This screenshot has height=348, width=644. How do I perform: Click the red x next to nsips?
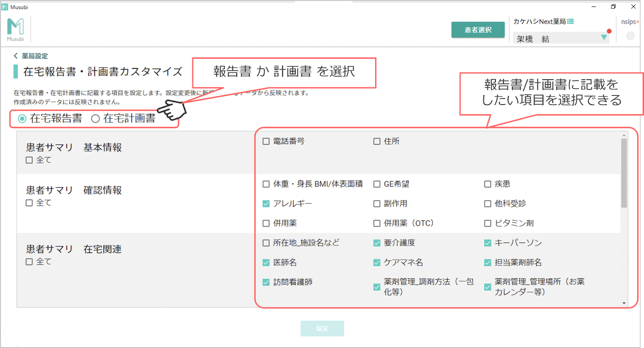[x=638, y=22]
